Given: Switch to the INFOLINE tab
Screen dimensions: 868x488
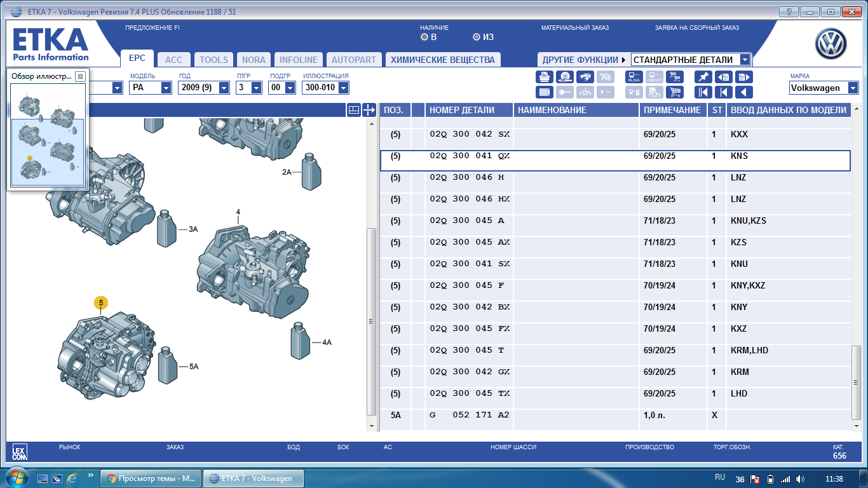Looking at the screenshot, I should pyautogui.click(x=299, y=60).
